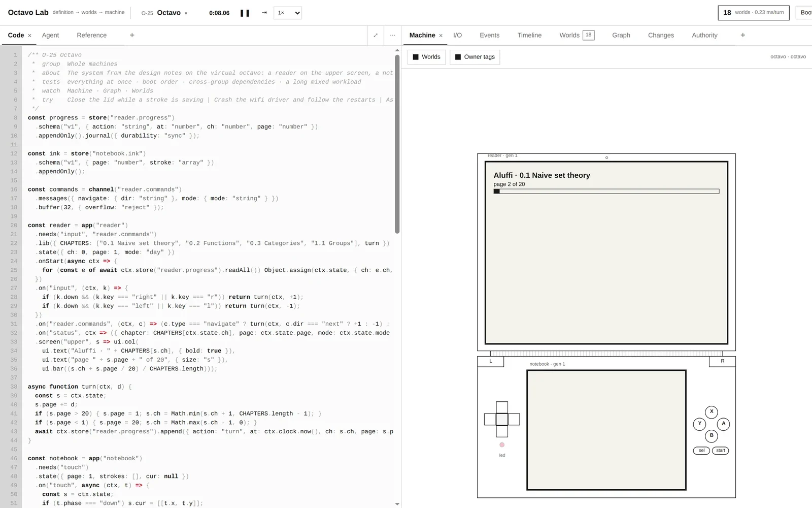The width and height of the screenshot is (812, 508).
Task: Switch to the Agent tab
Action: click(x=50, y=35)
